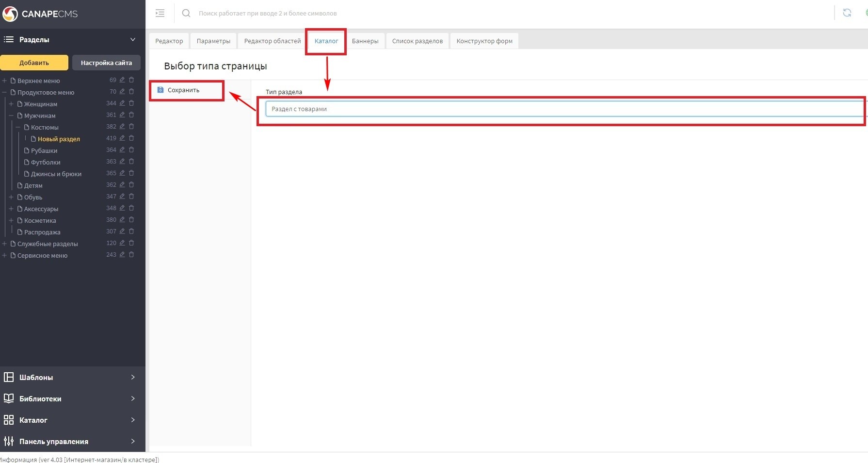Collapse the Мужчинам tree node
Viewport: 868px width, 463px height.
(x=11, y=116)
